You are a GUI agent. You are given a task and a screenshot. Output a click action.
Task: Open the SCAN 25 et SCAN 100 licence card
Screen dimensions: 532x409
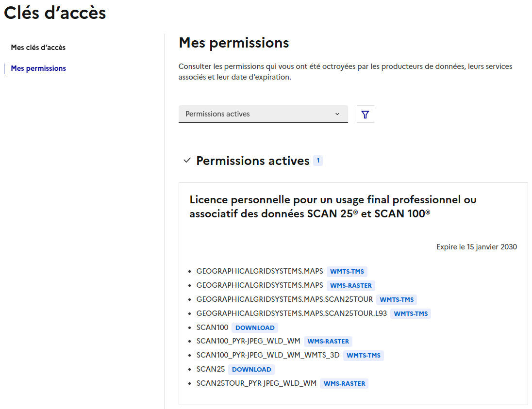332,206
